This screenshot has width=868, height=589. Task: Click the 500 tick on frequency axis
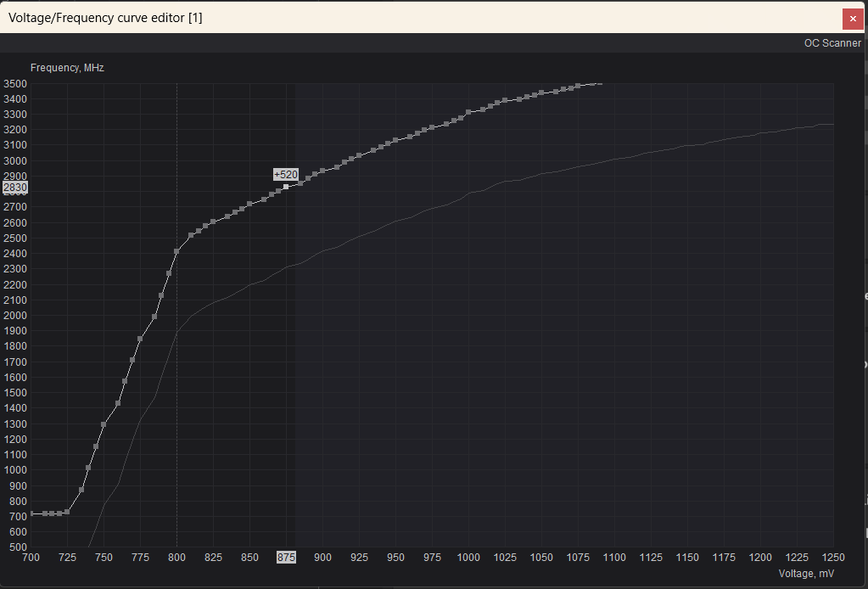(x=18, y=547)
